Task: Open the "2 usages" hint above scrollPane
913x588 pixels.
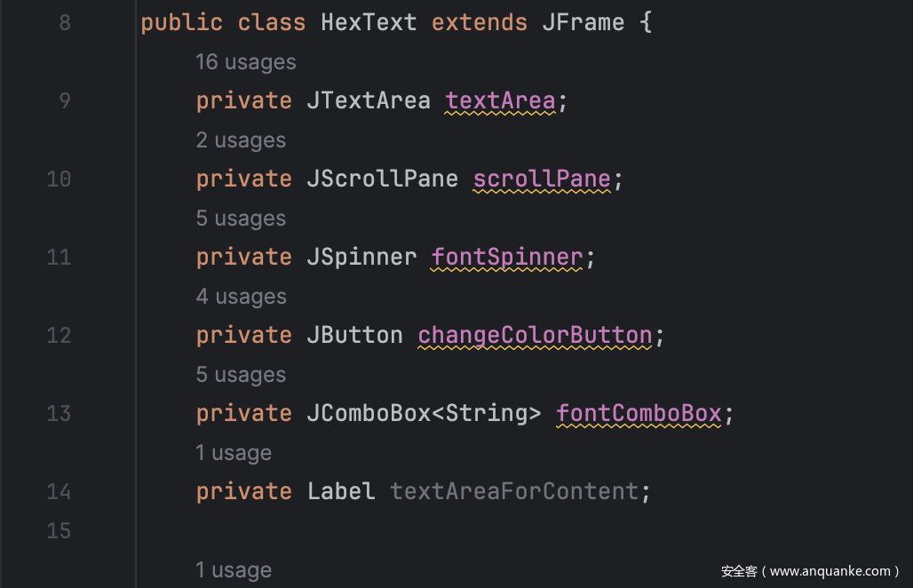Action: 241,140
